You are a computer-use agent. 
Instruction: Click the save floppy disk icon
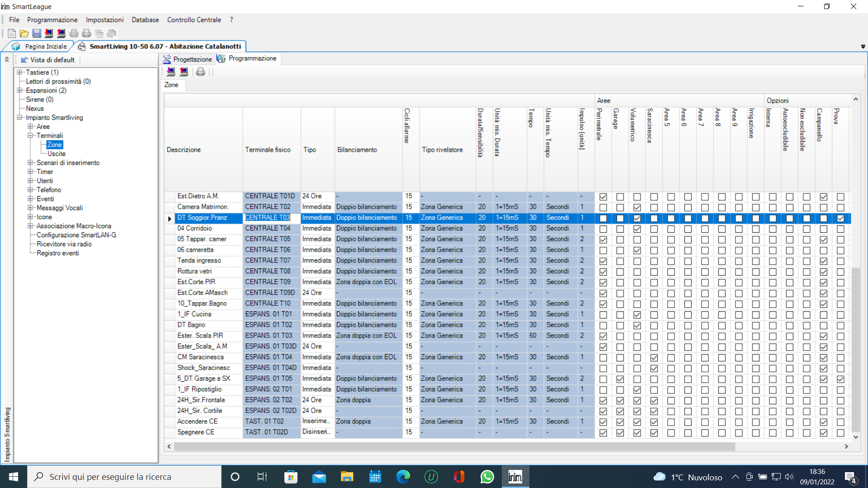(x=37, y=33)
